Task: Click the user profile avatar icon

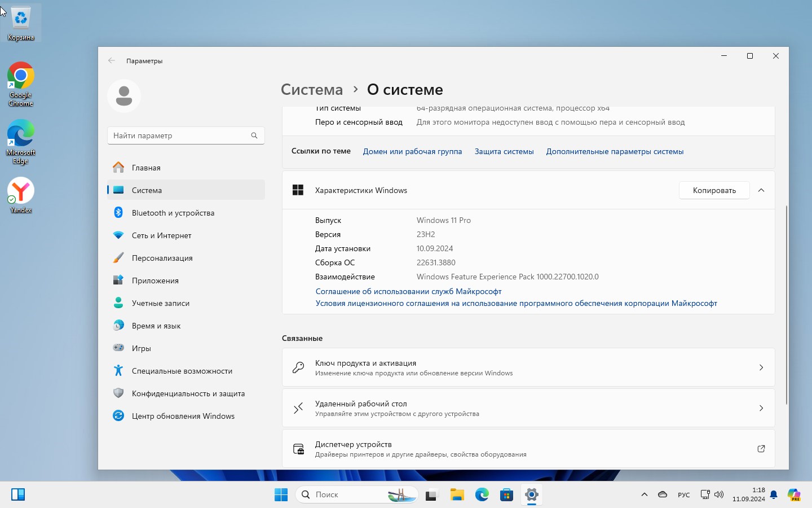Action: (x=124, y=96)
